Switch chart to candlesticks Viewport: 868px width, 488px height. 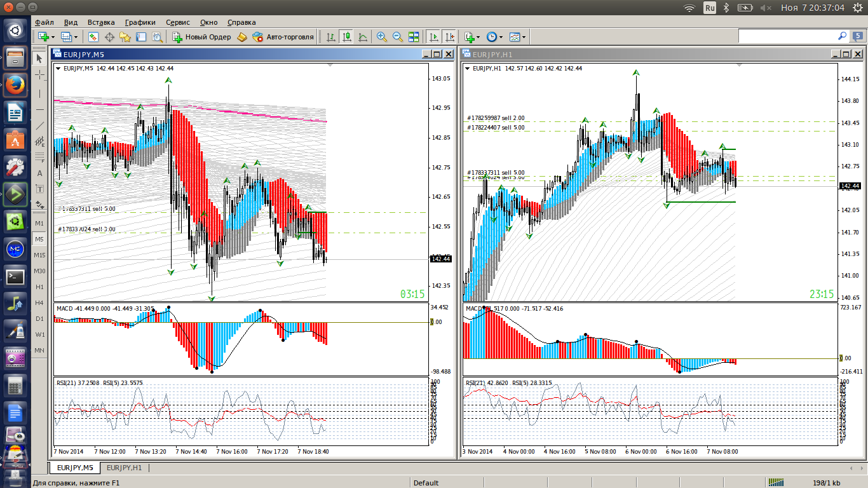pos(347,37)
